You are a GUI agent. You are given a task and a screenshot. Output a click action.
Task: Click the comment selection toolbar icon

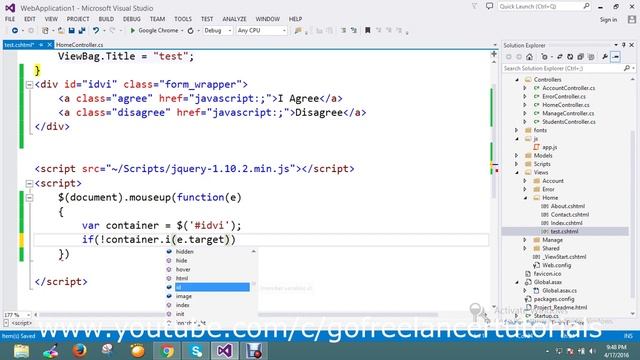(343, 30)
